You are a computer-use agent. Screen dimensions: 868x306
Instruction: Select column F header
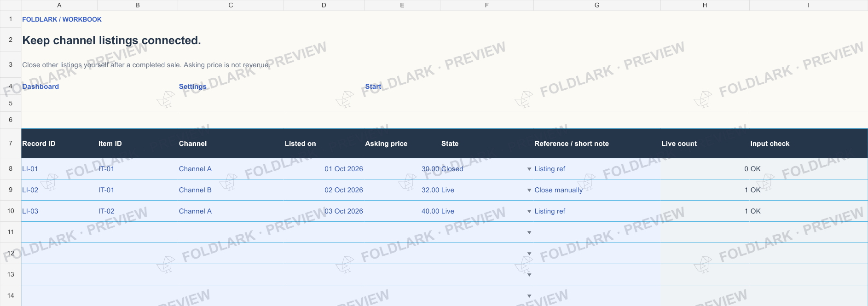coord(487,5)
